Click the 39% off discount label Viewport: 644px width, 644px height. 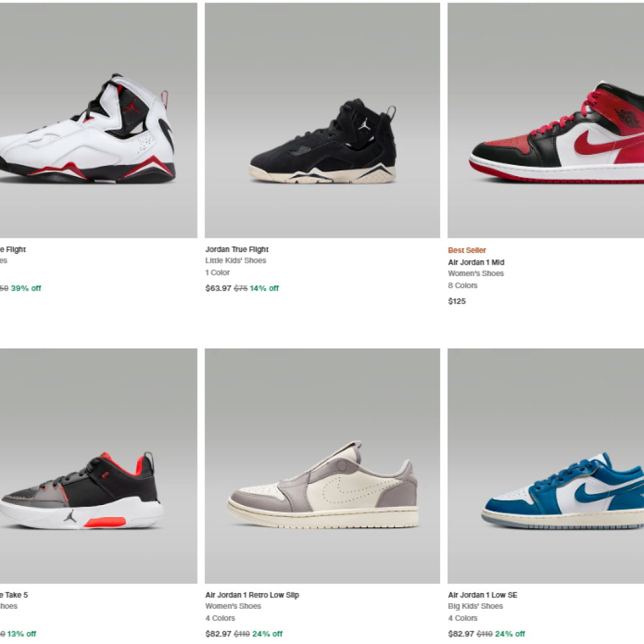click(26, 288)
